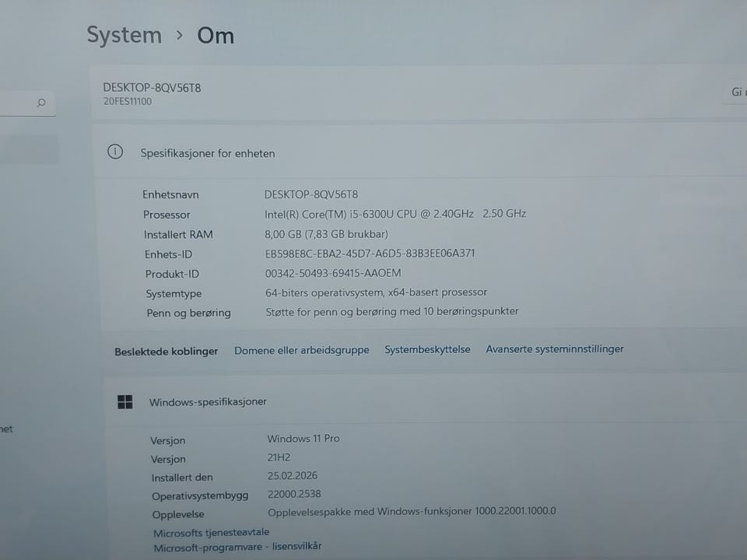This screenshot has width=747, height=560.
Task: Select 21H2 version value
Action: (279, 457)
